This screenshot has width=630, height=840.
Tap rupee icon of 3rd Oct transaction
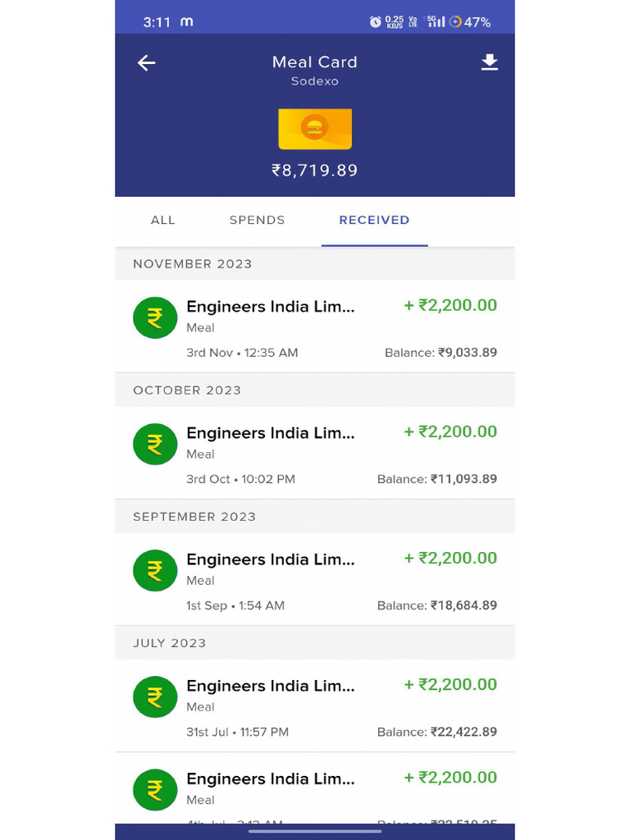[155, 444]
